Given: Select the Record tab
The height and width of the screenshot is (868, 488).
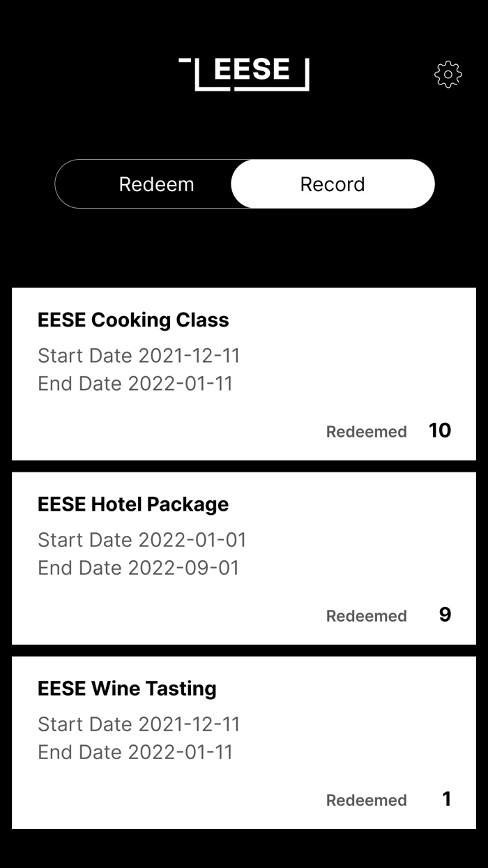Looking at the screenshot, I should point(333,184).
